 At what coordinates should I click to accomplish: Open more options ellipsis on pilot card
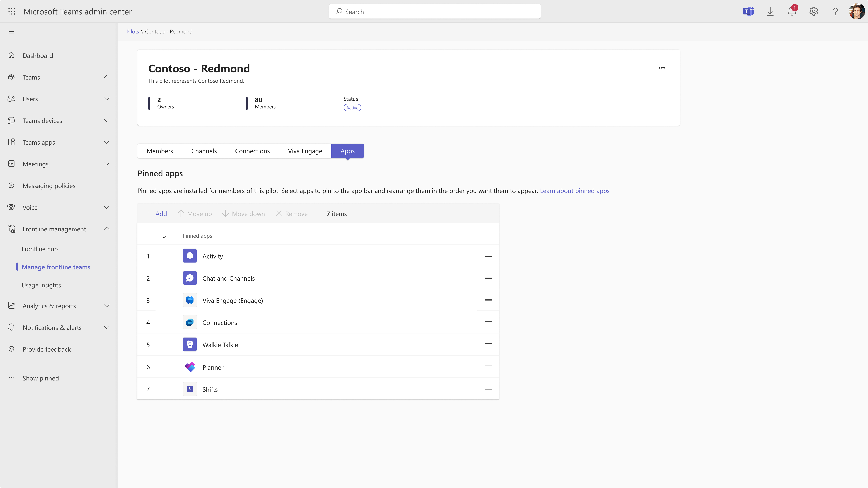pyautogui.click(x=661, y=68)
